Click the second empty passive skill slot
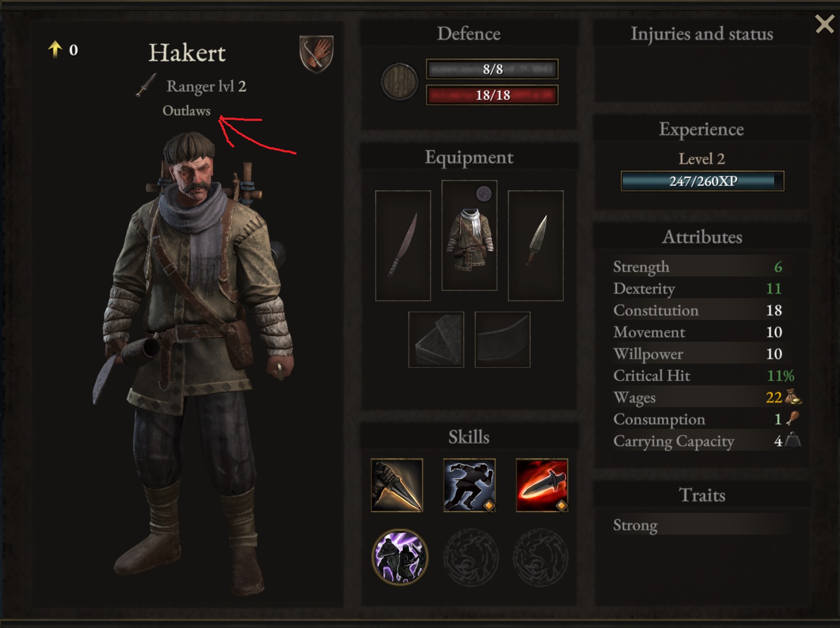The image size is (840, 628). [471, 557]
